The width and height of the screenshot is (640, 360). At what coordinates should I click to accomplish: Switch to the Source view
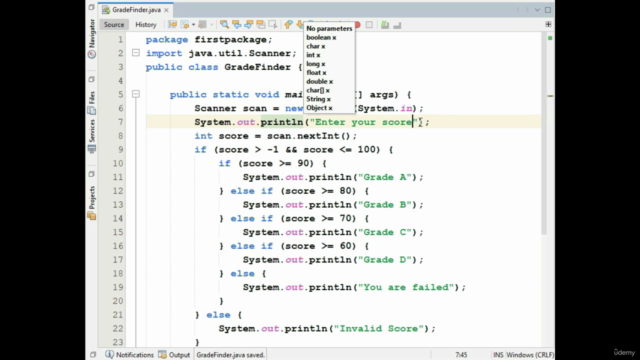[x=114, y=24]
